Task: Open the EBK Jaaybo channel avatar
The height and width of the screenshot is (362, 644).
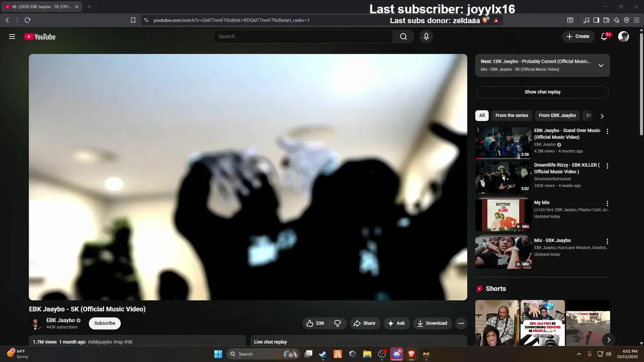Action: coord(35,323)
